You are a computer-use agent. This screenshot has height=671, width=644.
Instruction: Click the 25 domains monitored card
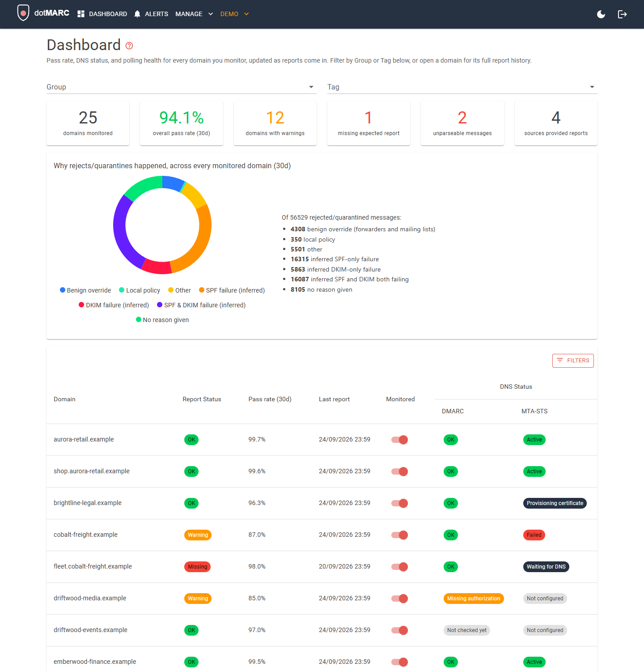(x=88, y=123)
